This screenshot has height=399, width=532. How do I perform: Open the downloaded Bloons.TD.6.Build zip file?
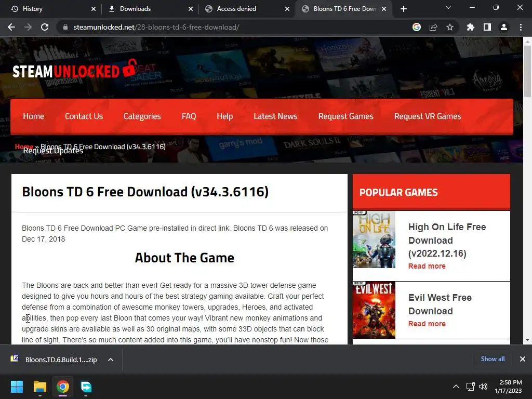[x=54, y=360]
